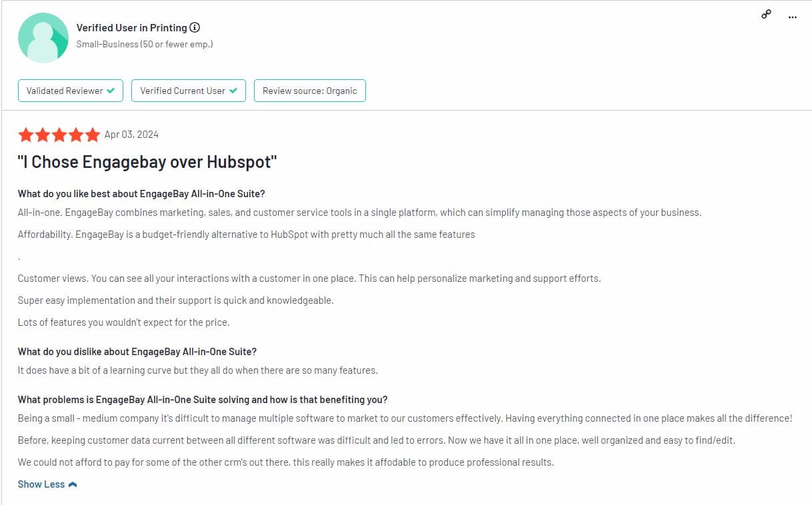Copy review link via chain icon
Image resolution: width=812 pixels, height=505 pixels.
(766, 15)
